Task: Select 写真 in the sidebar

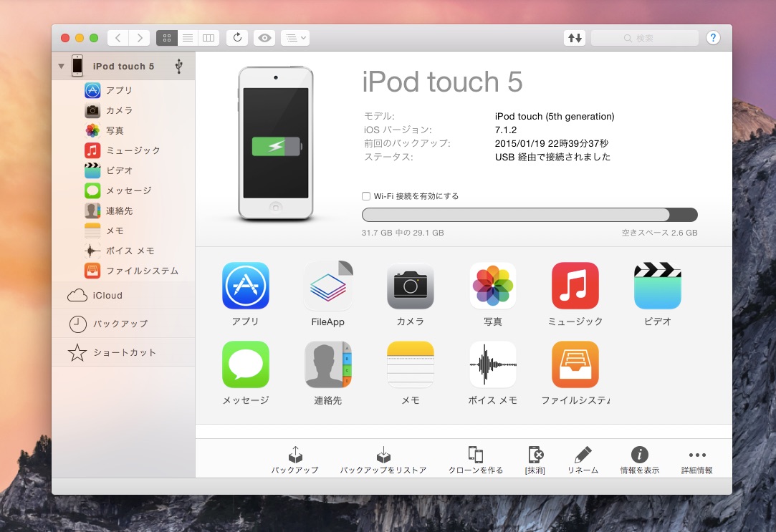Action: point(124,130)
